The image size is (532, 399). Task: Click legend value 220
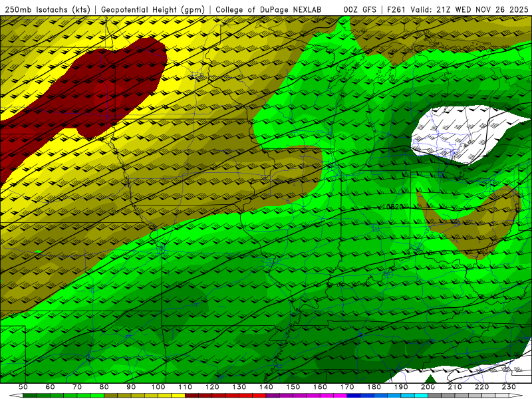(481, 387)
